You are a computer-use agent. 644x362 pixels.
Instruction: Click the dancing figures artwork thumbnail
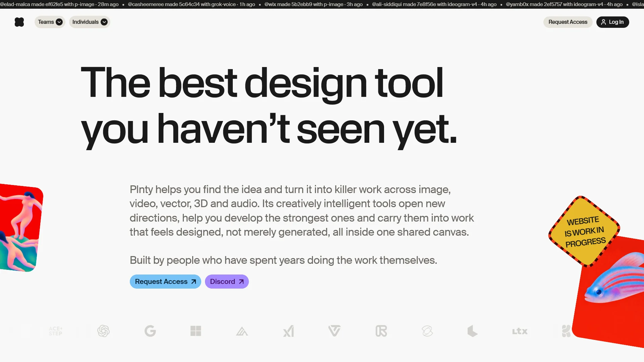click(21, 228)
